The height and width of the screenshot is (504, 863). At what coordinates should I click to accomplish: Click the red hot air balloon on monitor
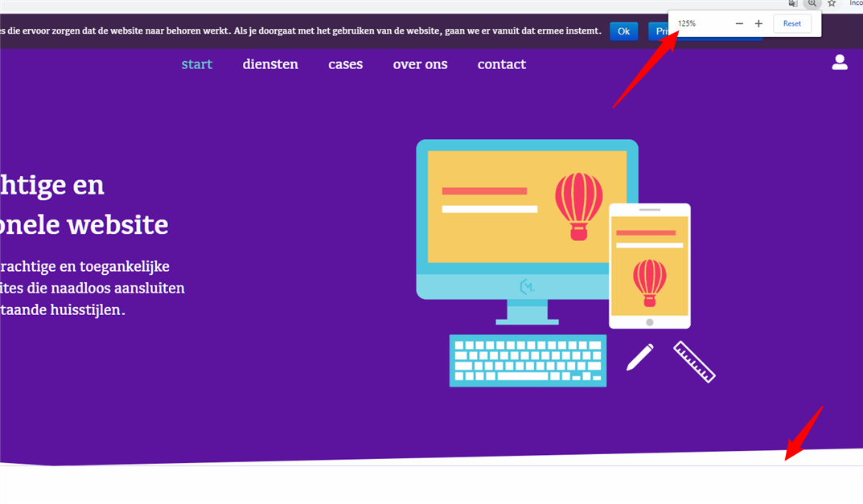click(578, 207)
